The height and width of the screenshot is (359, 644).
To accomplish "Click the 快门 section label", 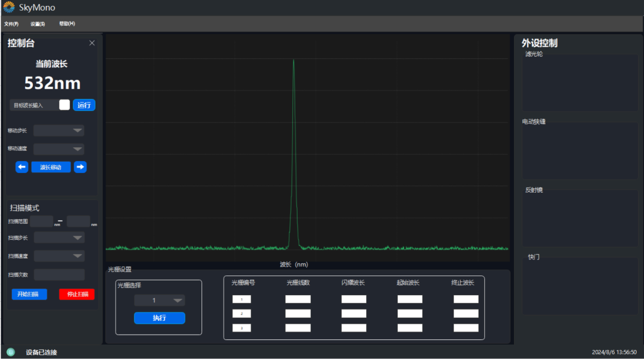I will coord(534,257).
